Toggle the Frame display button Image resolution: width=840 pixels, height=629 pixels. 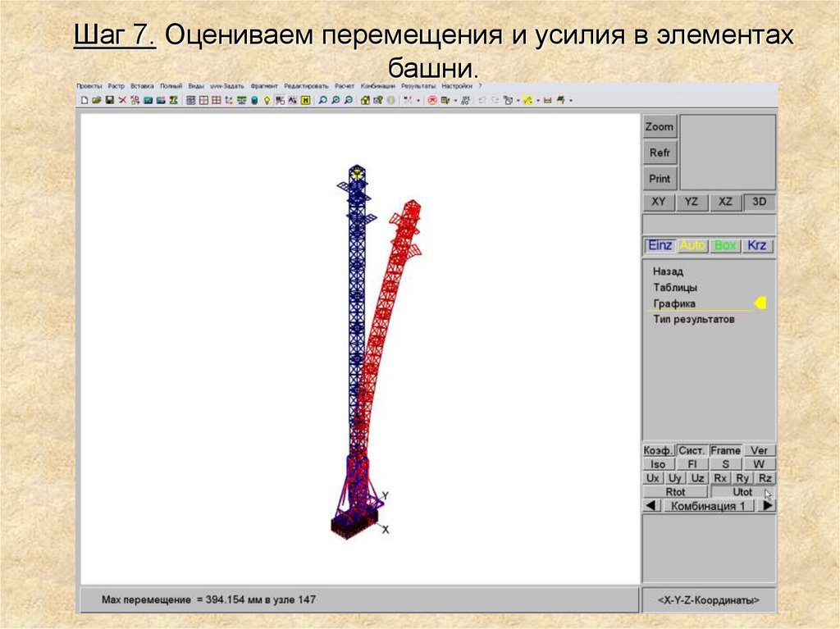[x=725, y=450]
